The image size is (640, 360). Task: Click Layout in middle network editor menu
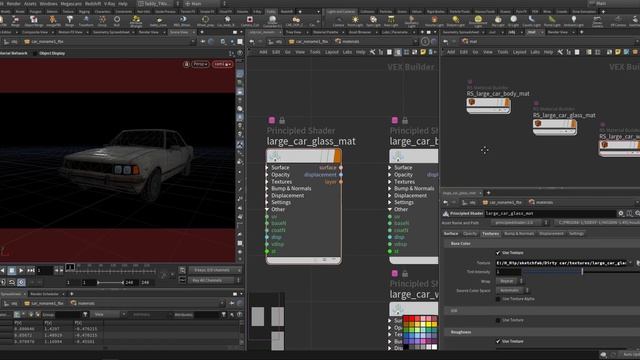point(332,52)
